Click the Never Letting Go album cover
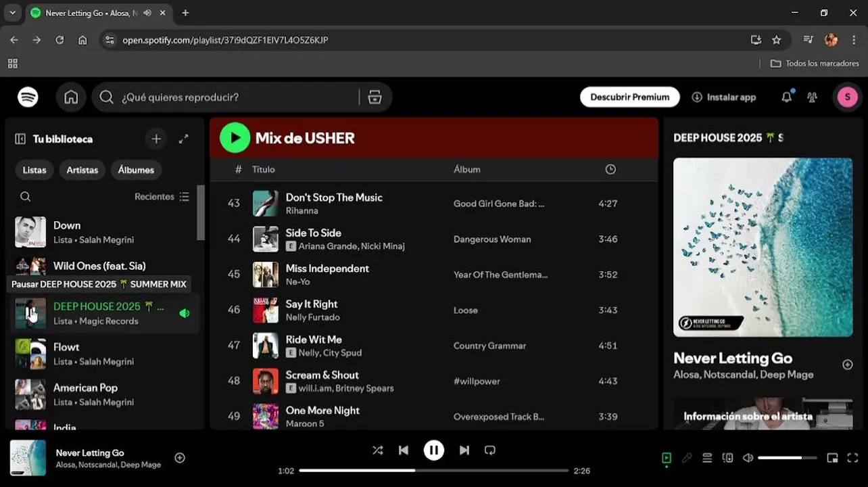This screenshot has height=487, width=868. pyautogui.click(x=763, y=247)
